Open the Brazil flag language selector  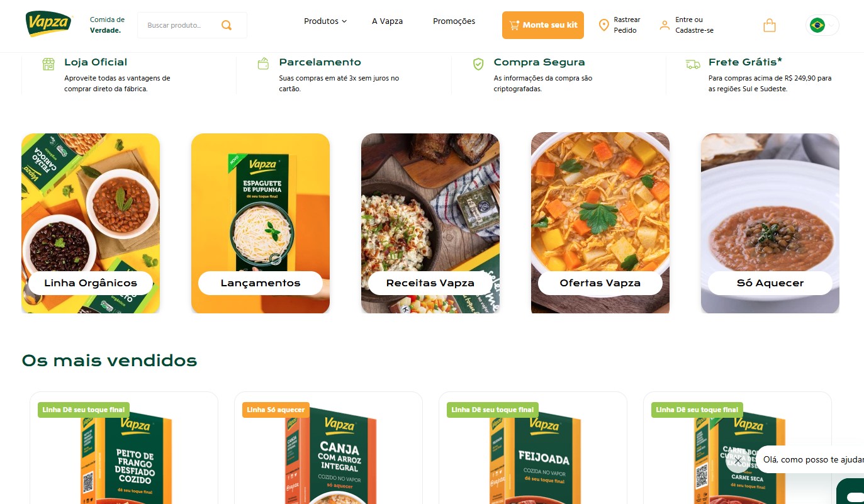click(x=822, y=25)
